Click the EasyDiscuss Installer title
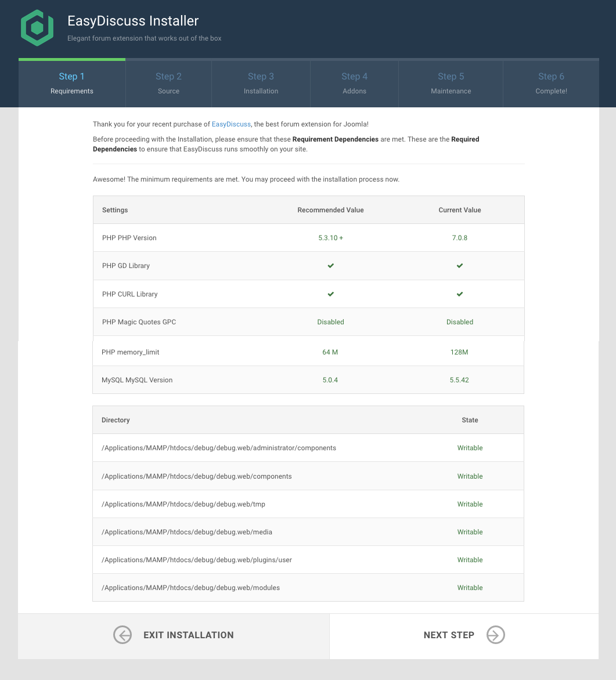Viewport: 616px width, 680px height. 133,21
